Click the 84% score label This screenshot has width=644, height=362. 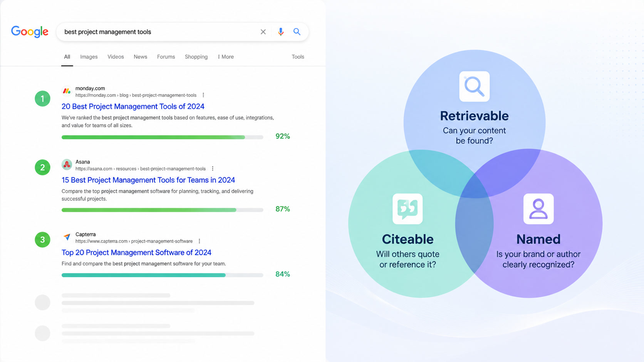pyautogui.click(x=283, y=274)
